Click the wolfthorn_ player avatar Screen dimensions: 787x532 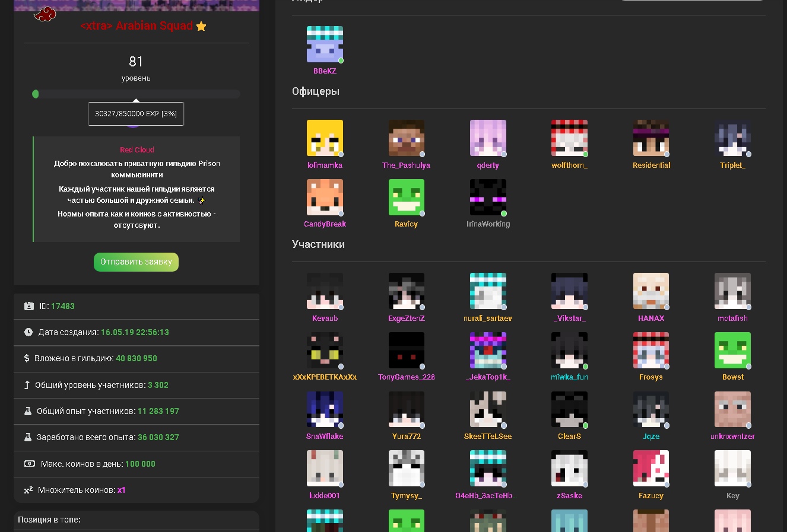[569, 138]
